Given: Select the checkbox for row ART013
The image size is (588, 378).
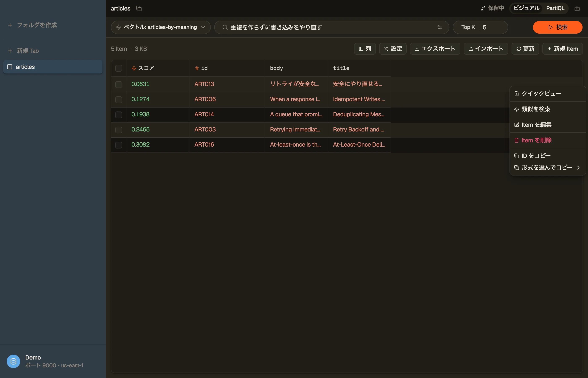Looking at the screenshot, I should [118, 84].
